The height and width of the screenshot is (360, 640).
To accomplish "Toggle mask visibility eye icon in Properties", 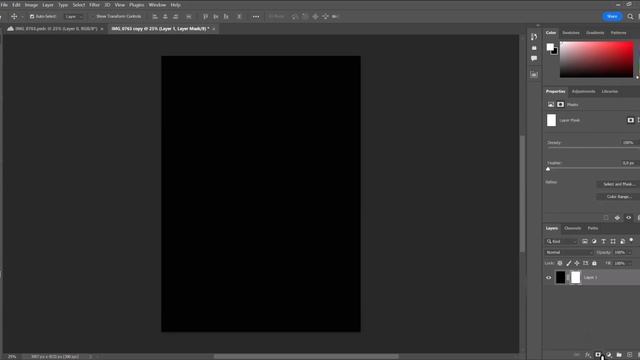I will pos(629,218).
